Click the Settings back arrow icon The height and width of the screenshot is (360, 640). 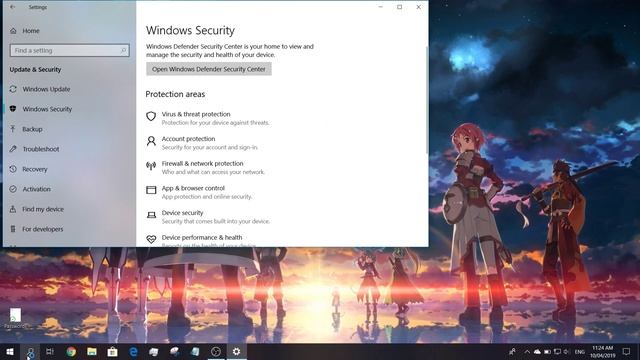click(13, 7)
